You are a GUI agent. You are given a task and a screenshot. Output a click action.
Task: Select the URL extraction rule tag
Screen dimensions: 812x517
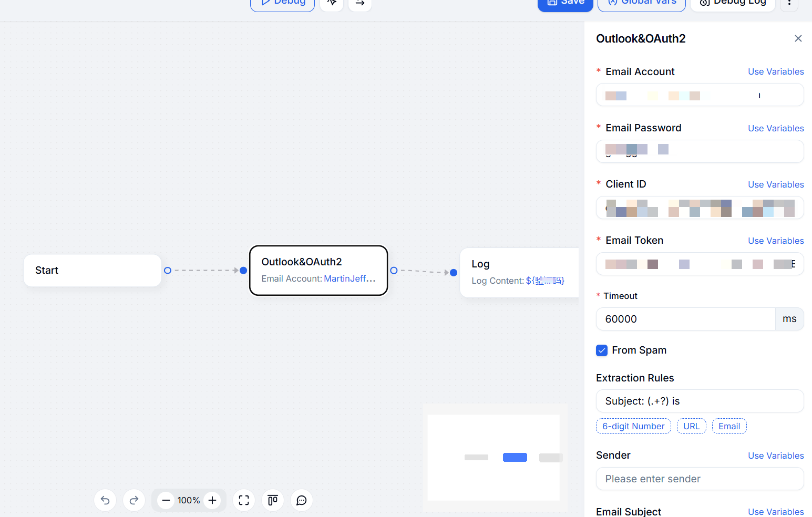coord(691,426)
